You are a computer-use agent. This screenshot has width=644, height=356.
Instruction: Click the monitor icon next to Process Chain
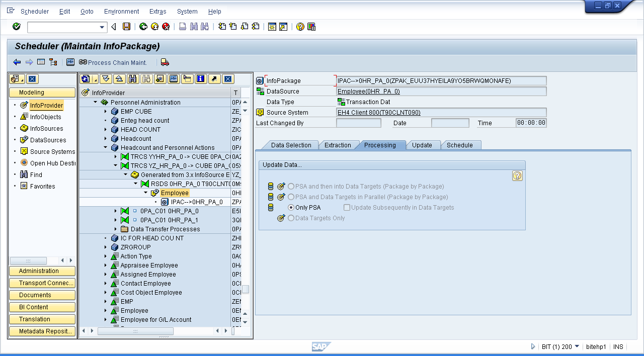tap(70, 62)
